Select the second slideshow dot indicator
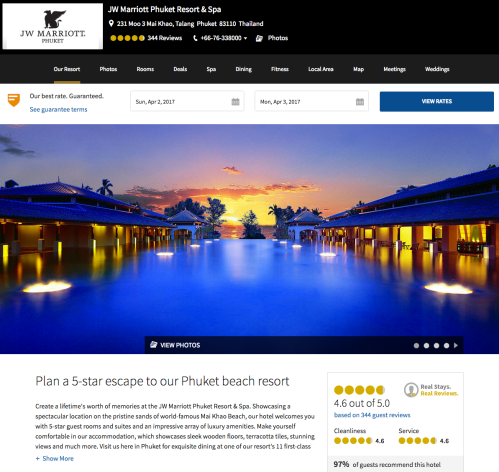The image size is (499, 472). pos(426,346)
